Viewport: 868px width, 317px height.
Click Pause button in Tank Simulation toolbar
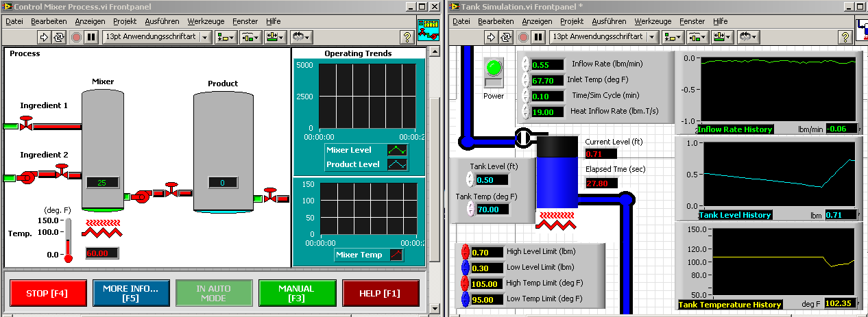coord(538,37)
